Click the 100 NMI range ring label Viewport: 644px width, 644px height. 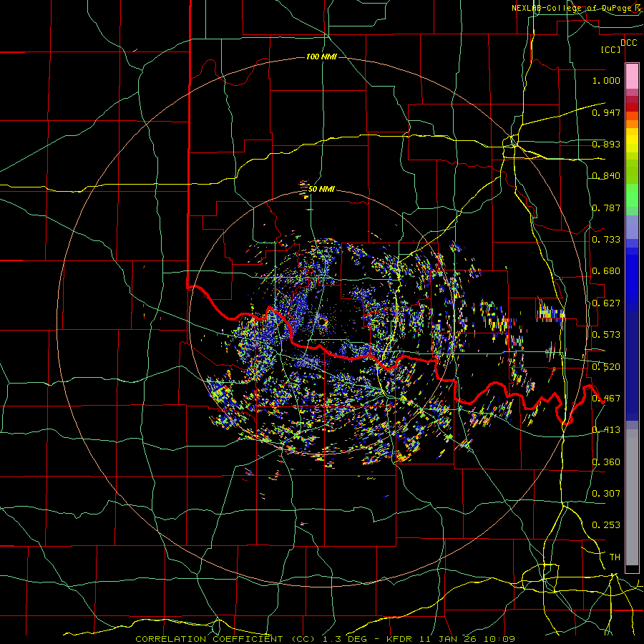pos(321,57)
